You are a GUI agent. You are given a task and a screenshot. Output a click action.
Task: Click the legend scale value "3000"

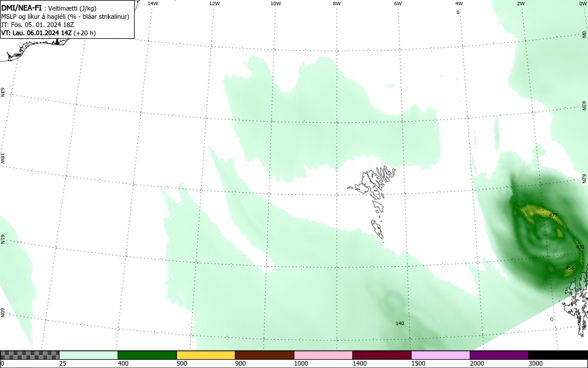click(536, 363)
